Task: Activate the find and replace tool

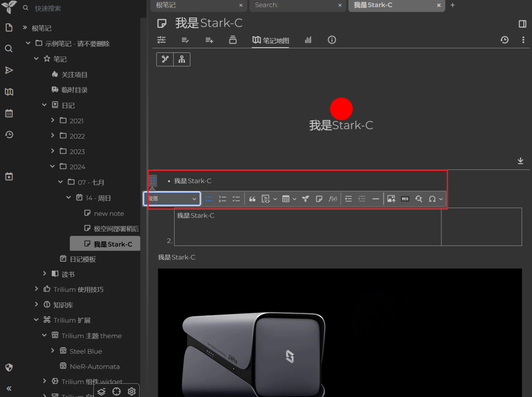Action: [419, 198]
